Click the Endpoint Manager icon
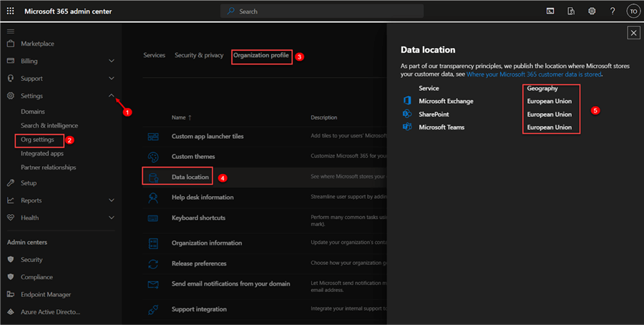Screen dimensions: 644x325 coord(11,294)
